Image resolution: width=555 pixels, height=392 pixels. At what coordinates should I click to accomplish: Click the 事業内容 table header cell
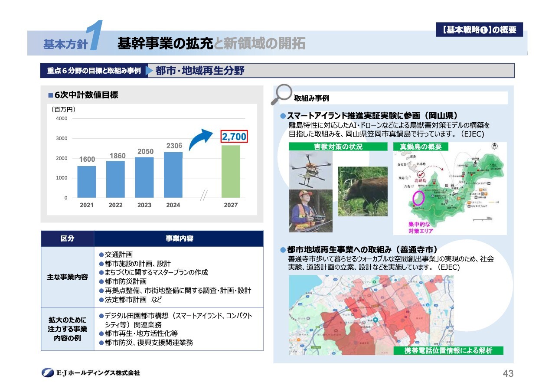pos(179,238)
